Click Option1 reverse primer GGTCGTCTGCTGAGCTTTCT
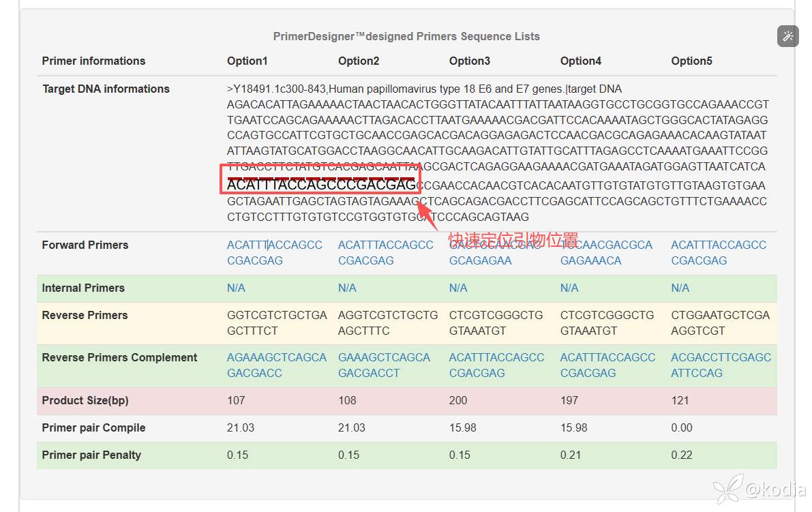The image size is (812, 512). tap(277, 322)
